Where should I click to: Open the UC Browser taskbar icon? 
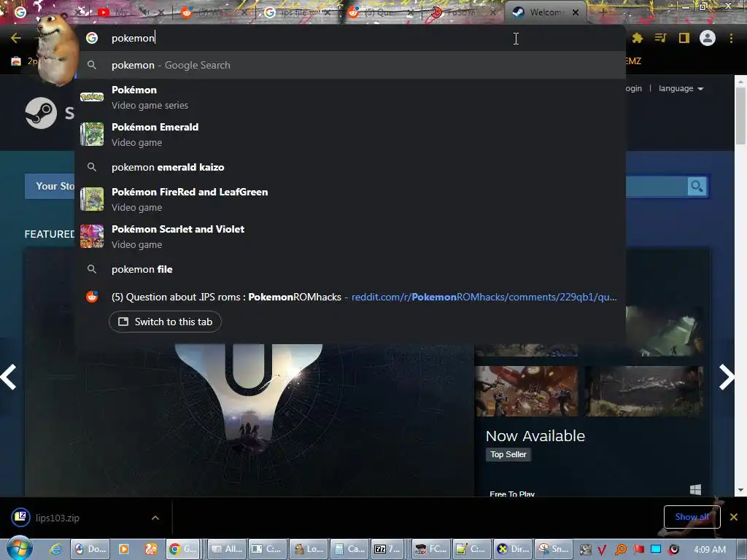coord(151,549)
